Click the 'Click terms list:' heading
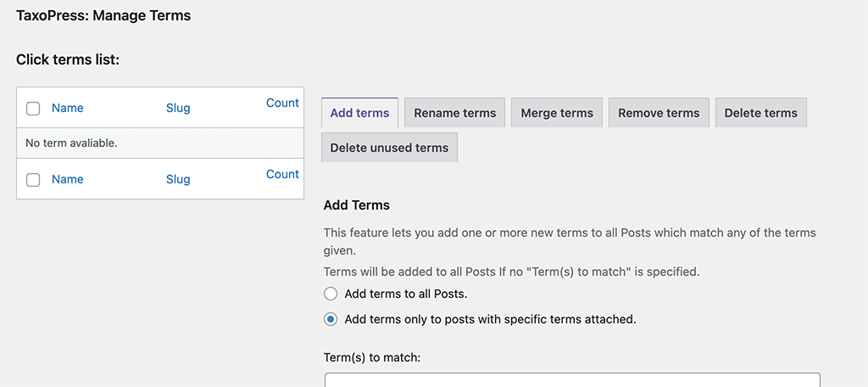 tap(68, 59)
